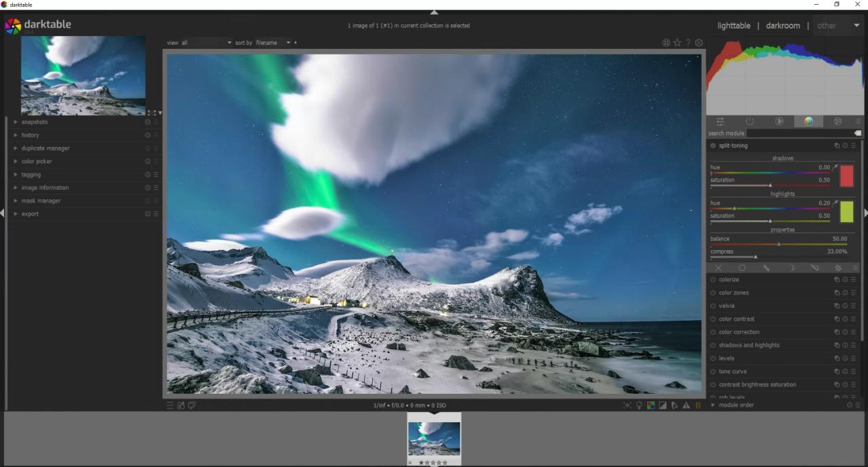Viewport: 868px width, 467px height.
Task: Open quick styles icon below image
Action: pyautogui.click(x=181, y=405)
